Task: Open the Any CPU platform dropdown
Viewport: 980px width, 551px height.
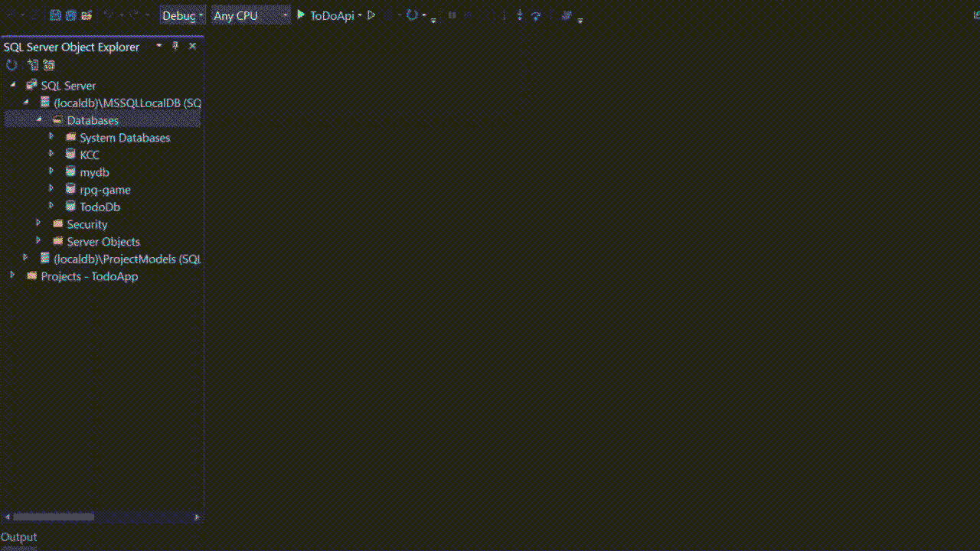Action: [x=284, y=15]
